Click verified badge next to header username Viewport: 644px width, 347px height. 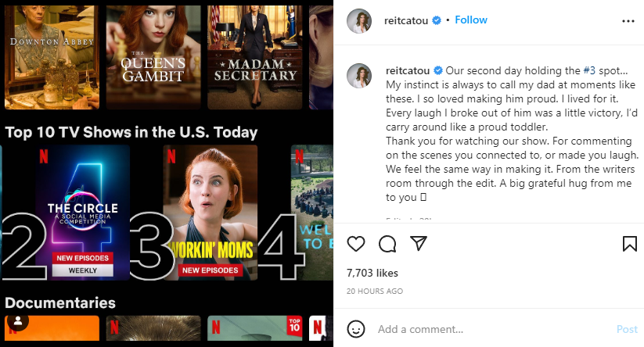pyautogui.click(x=437, y=20)
